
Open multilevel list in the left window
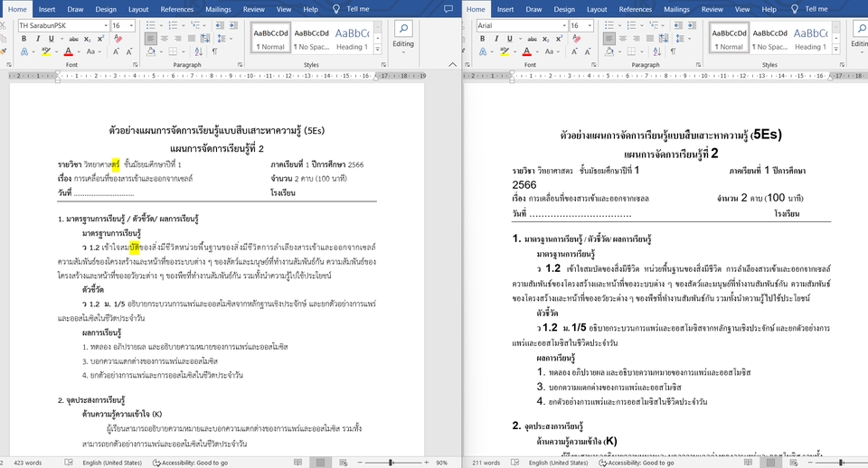pyautogui.click(x=195, y=25)
